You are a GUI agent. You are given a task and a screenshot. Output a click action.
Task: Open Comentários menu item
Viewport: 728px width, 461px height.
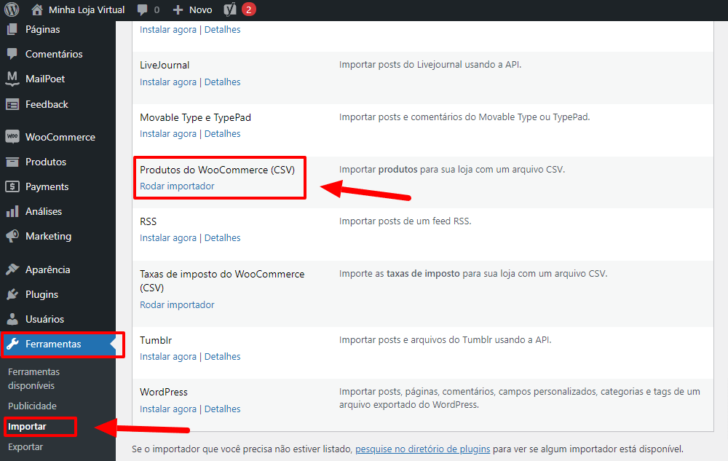click(54, 54)
